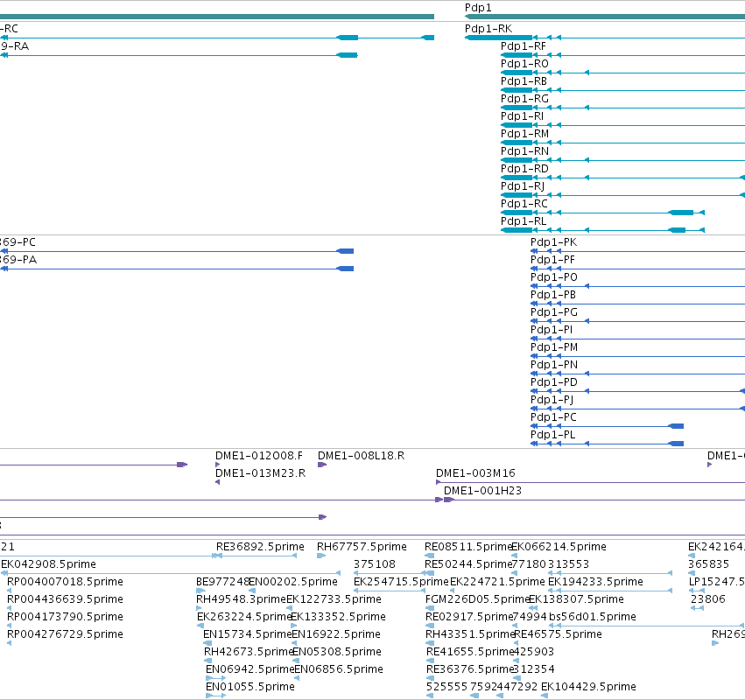Open the RP004007018.5prime label
745x700 pixels.
coord(65,582)
